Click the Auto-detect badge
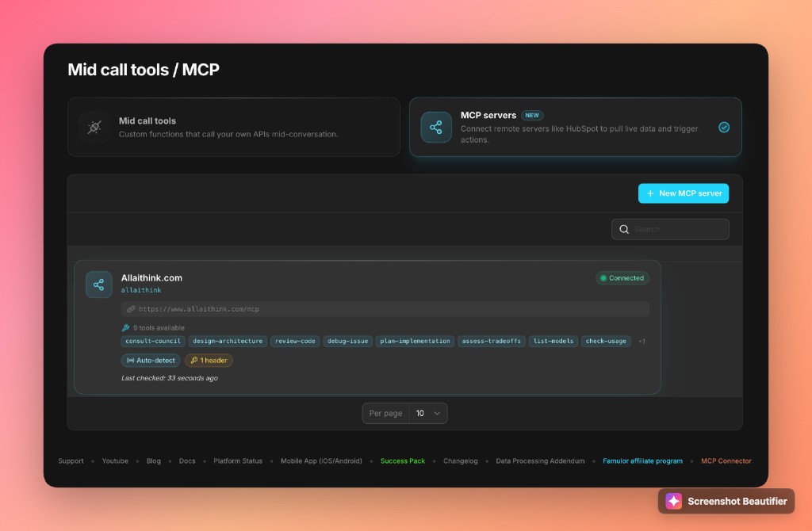Image resolution: width=812 pixels, height=531 pixels. (x=151, y=361)
